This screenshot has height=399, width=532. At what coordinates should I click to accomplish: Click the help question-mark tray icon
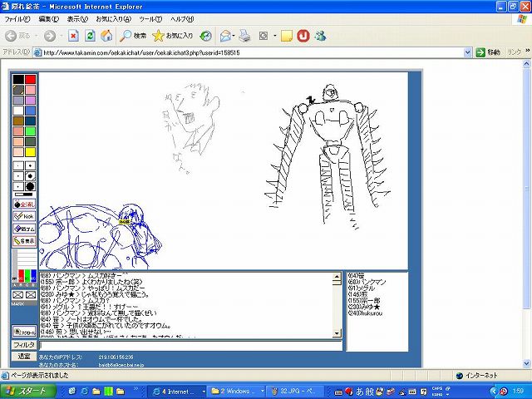(x=423, y=392)
